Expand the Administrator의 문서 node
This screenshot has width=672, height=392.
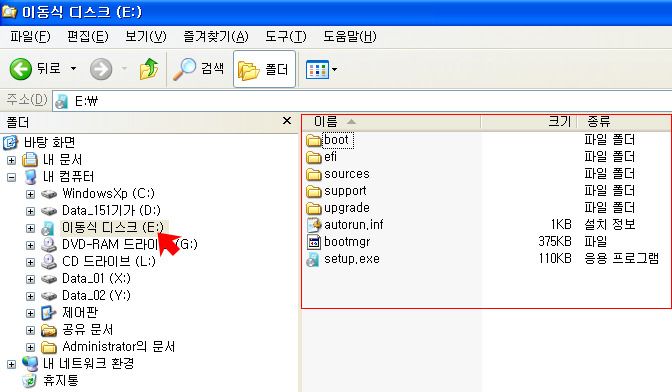point(30,347)
